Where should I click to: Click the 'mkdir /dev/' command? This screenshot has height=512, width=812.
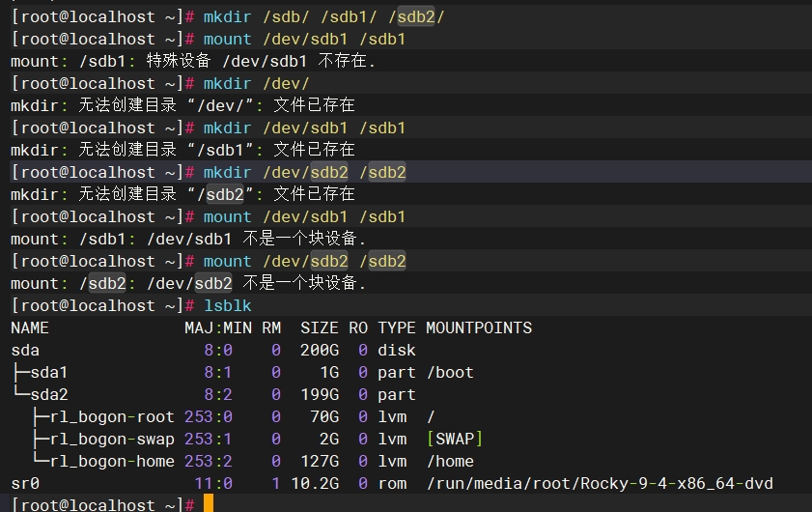pos(256,83)
